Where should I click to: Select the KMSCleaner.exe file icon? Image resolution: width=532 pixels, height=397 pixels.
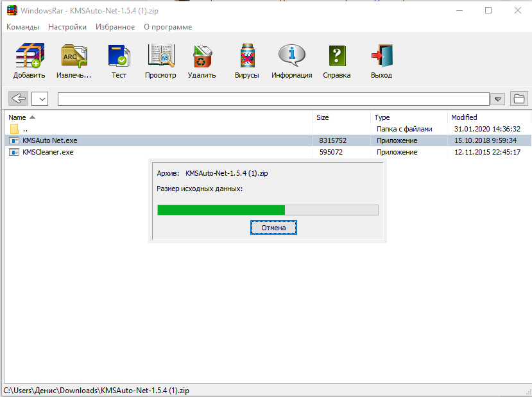pyautogui.click(x=14, y=152)
